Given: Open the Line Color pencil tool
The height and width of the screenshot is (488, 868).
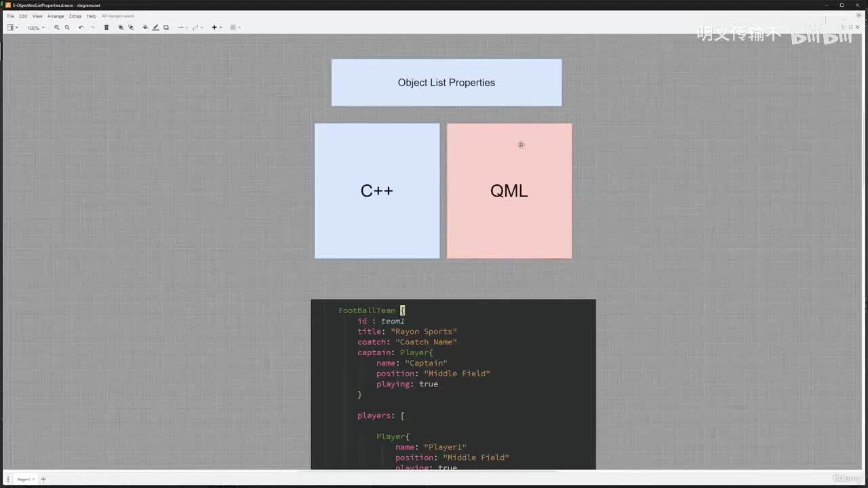Looking at the screenshot, I should (x=155, y=28).
